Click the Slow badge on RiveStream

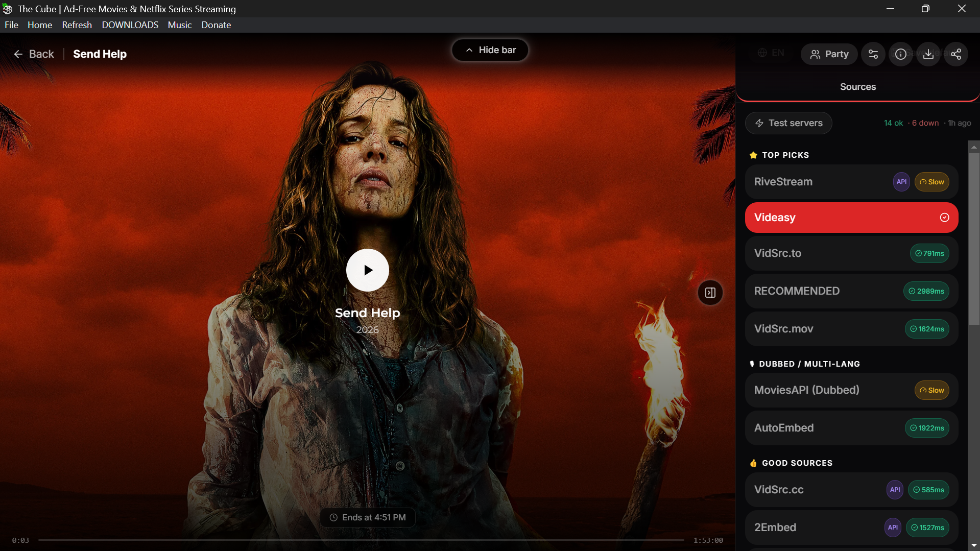(932, 182)
